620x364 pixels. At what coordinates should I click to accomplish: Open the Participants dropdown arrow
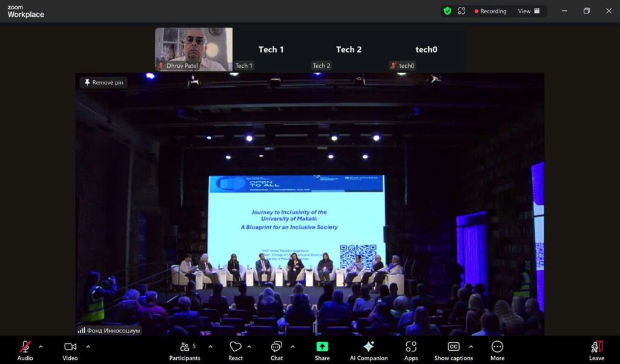tap(210, 347)
